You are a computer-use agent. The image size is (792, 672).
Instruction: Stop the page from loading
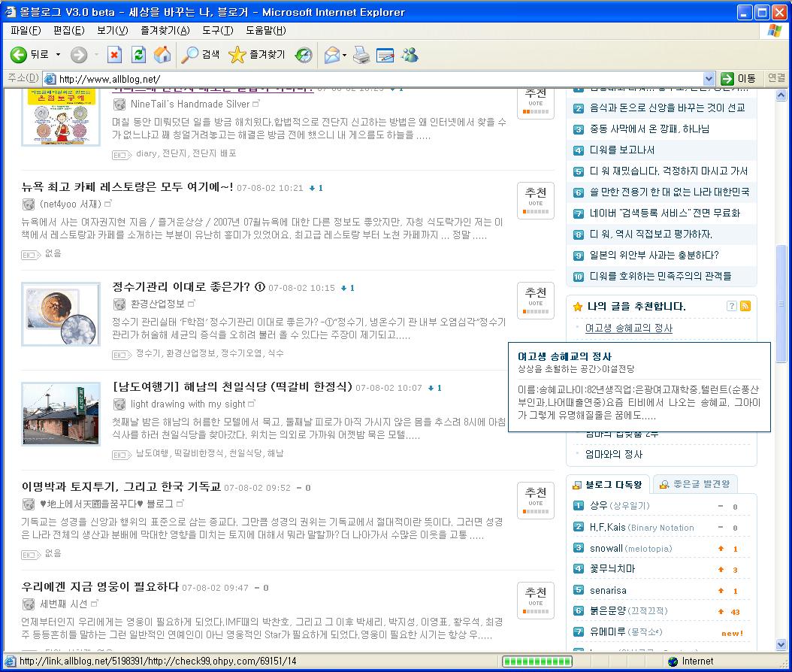click(114, 55)
